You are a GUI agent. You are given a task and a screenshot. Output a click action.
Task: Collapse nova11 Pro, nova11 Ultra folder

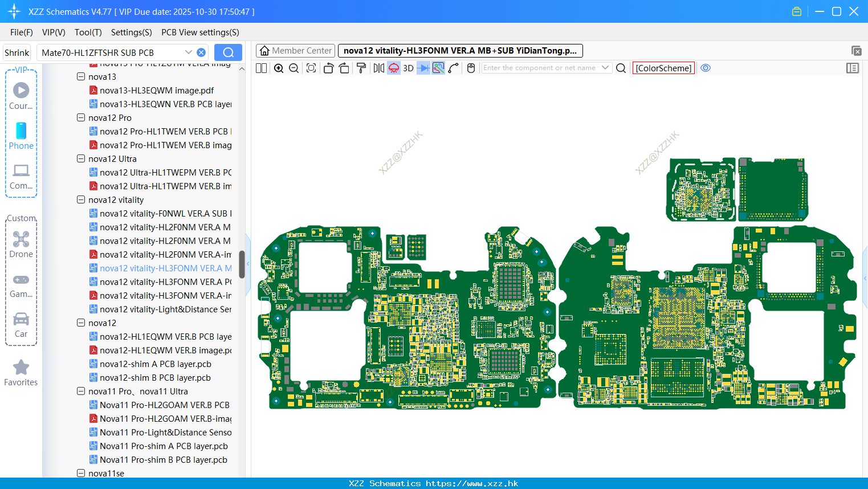(81, 391)
